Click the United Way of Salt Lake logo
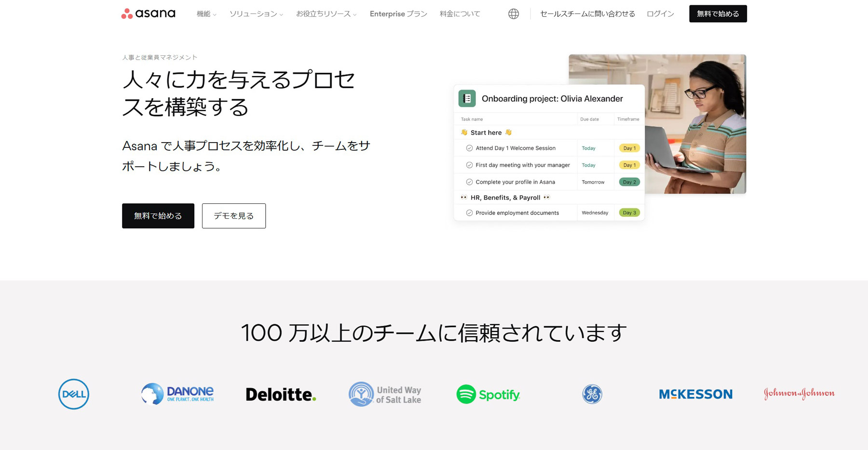 point(385,394)
